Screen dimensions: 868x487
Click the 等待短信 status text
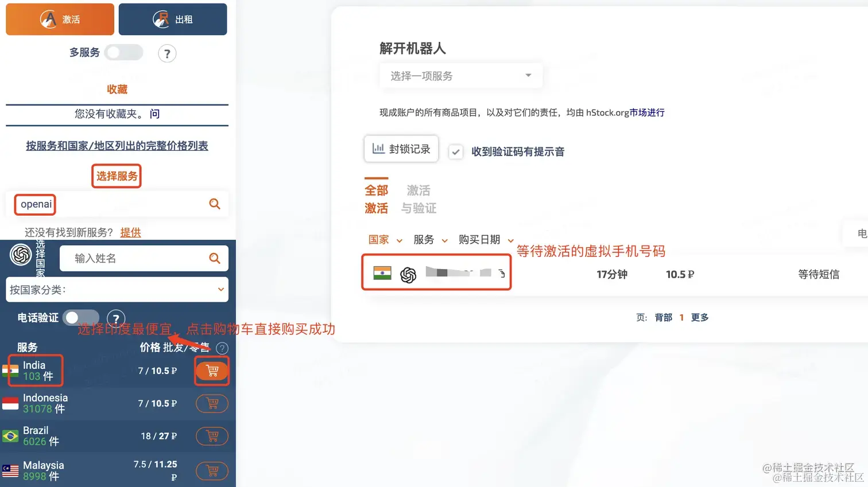coord(819,274)
